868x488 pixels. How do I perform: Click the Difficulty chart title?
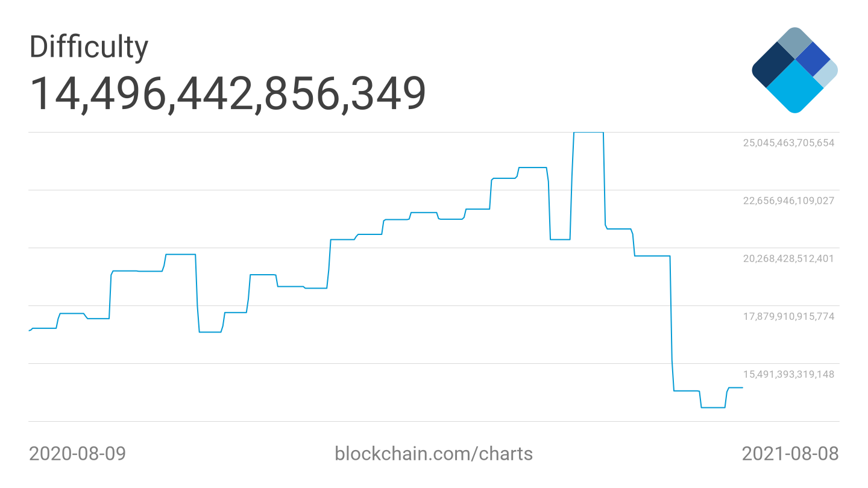[x=89, y=47]
